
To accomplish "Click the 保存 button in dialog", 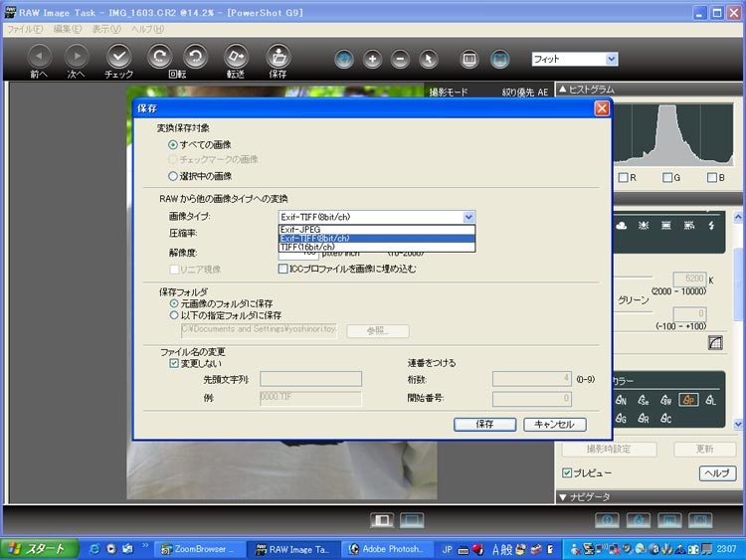I will (x=484, y=425).
